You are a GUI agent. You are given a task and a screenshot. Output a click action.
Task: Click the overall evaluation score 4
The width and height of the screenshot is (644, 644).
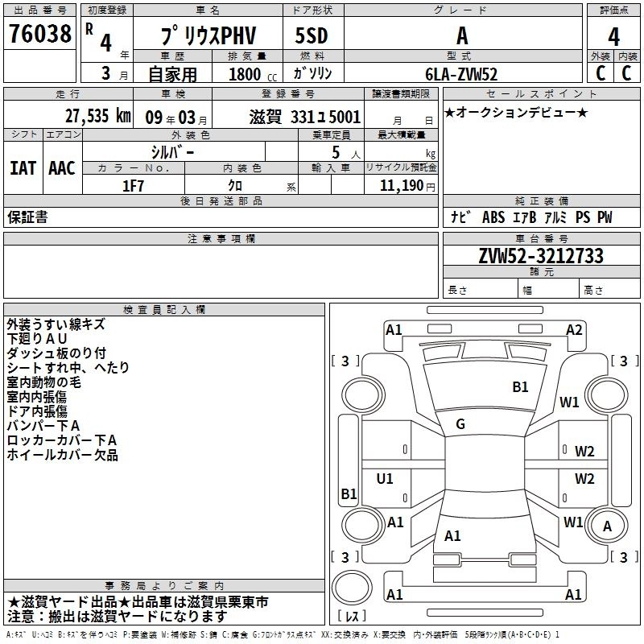point(613,36)
